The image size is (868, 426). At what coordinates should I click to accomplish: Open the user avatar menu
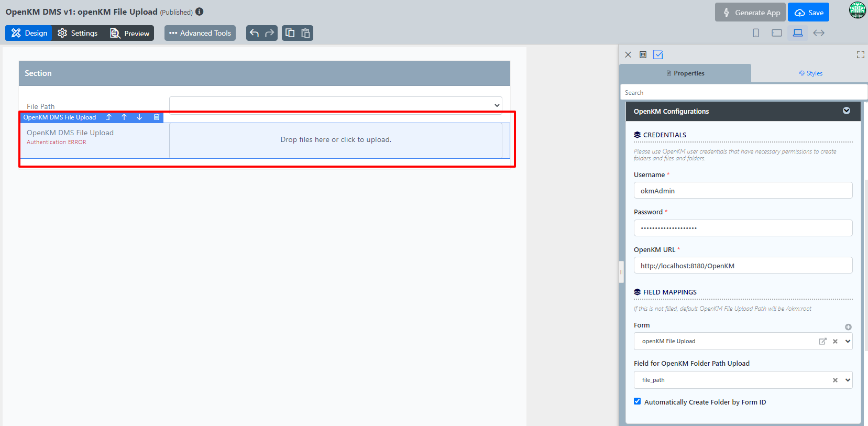(x=858, y=10)
